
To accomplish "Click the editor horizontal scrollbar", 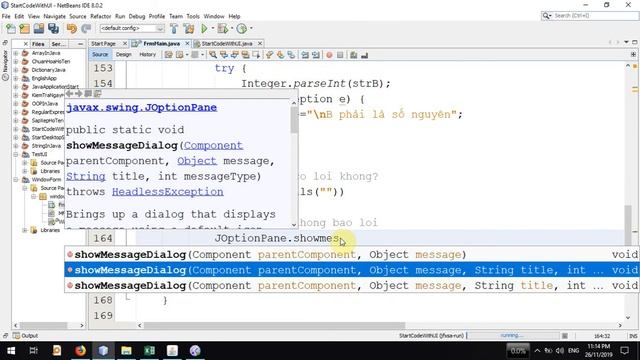I will (380, 325).
